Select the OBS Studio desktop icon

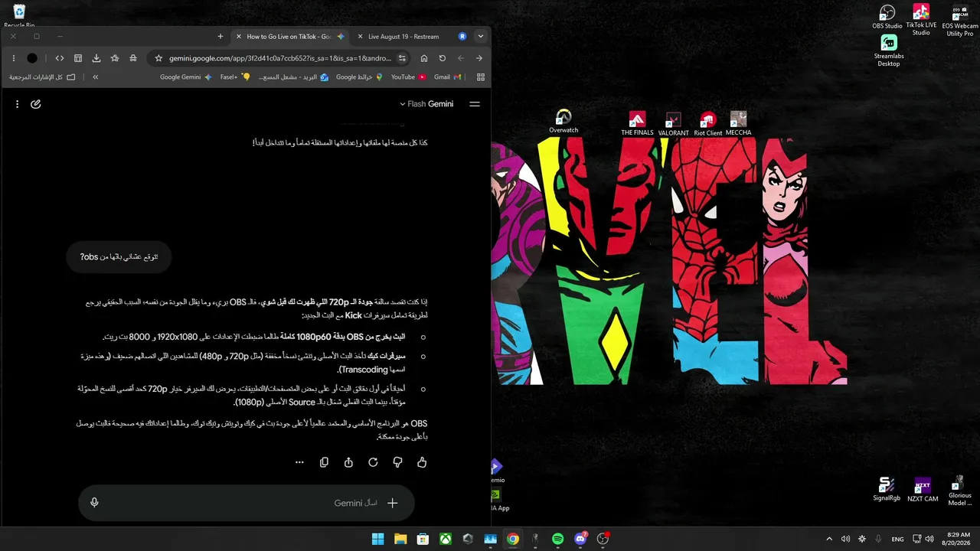(x=887, y=18)
